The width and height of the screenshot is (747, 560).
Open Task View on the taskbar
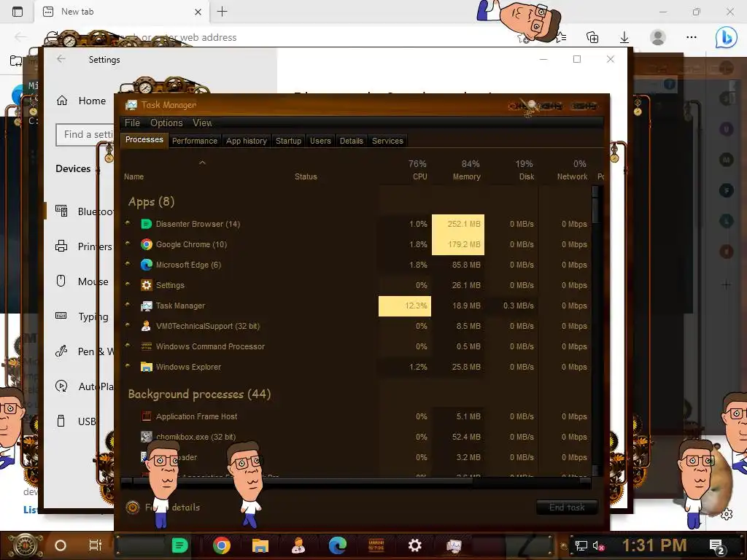coord(96,545)
